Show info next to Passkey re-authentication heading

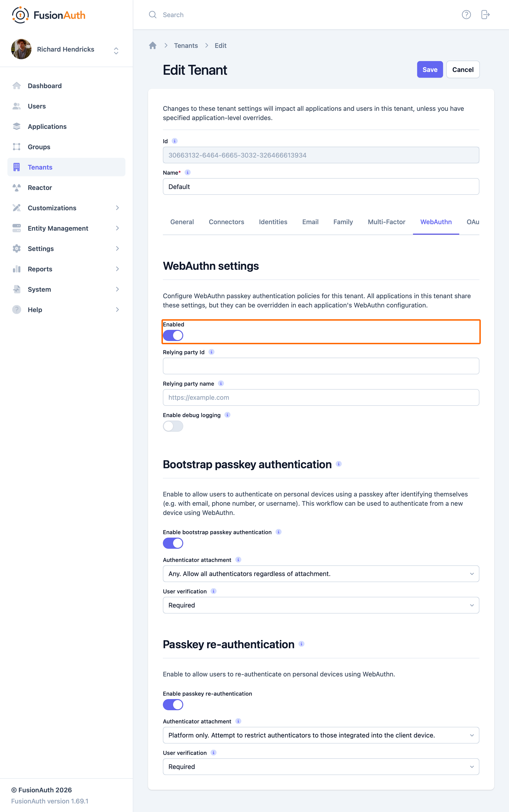(x=301, y=644)
